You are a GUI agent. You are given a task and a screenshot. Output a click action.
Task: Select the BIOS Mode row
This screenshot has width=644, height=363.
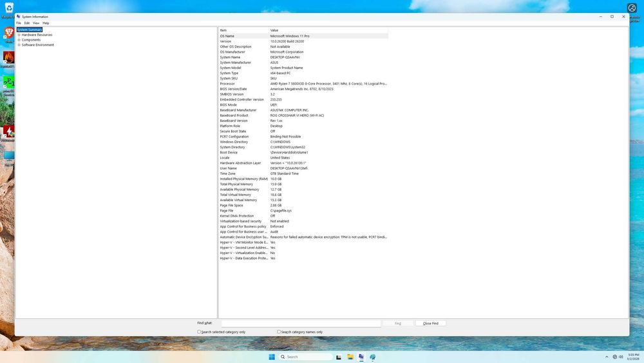[303, 105]
